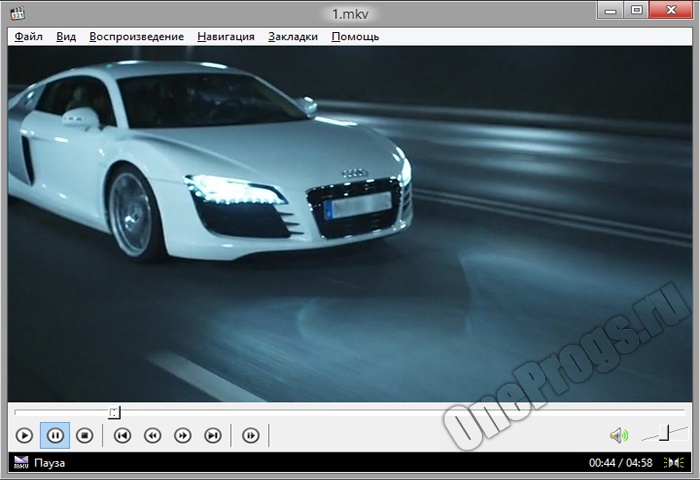This screenshot has width=700, height=480.
Task: Skip to previous track button
Action: click(x=122, y=435)
